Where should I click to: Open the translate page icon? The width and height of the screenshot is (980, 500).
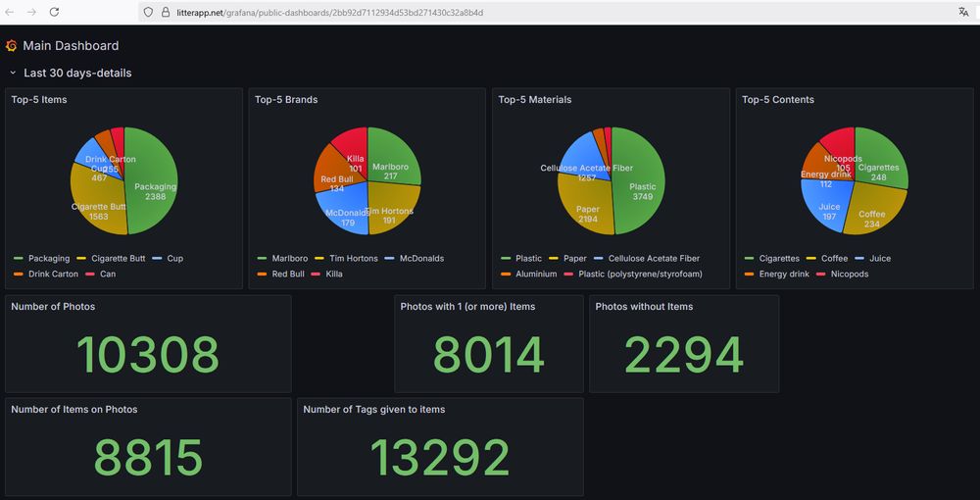(x=963, y=12)
